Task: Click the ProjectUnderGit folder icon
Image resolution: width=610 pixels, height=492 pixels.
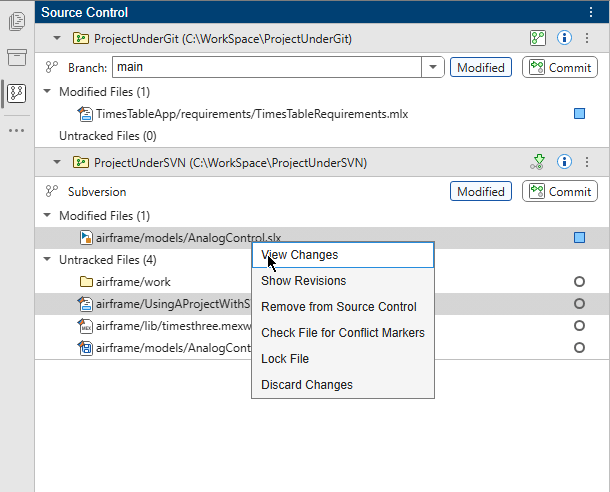Action: coord(81,39)
